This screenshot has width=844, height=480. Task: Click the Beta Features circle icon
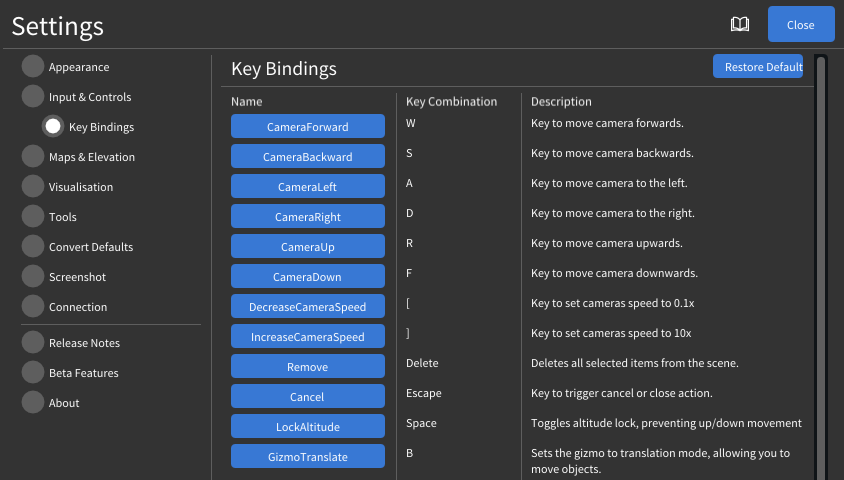[33, 373]
